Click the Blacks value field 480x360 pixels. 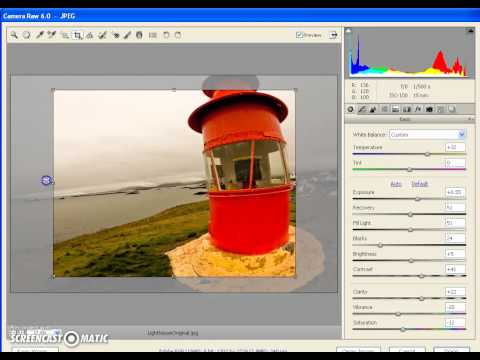(455, 238)
